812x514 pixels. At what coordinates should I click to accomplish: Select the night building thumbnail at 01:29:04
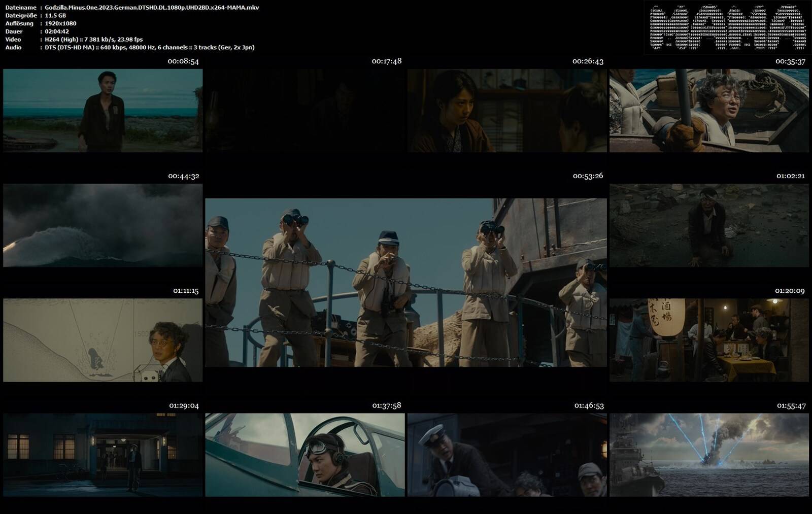coord(103,455)
